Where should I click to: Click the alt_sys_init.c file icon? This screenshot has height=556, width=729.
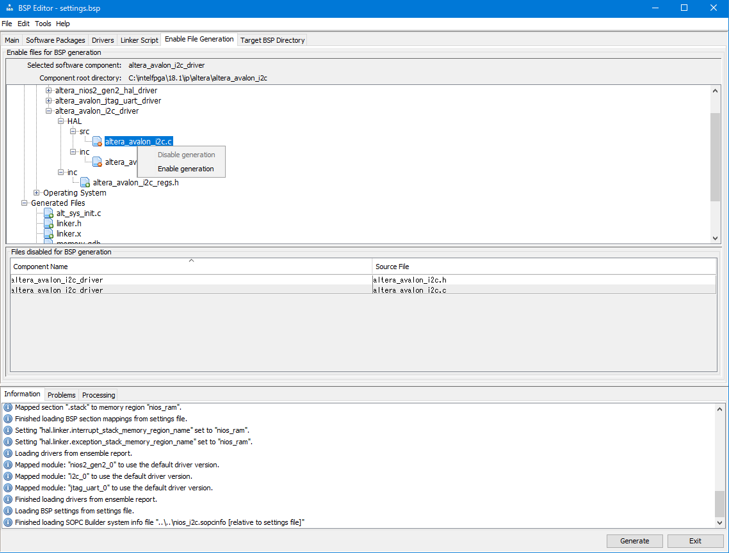[48, 213]
